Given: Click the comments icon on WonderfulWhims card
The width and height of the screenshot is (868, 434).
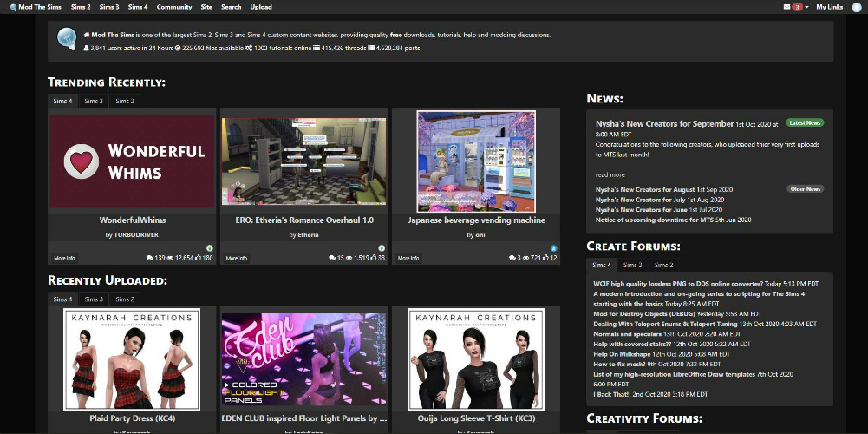Looking at the screenshot, I should tap(149, 258).
